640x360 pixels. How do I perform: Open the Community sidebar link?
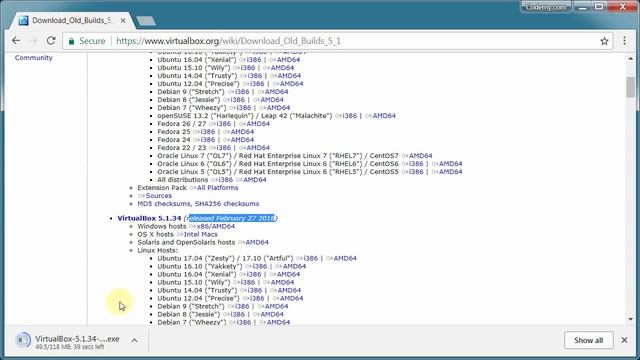point(33,58)
